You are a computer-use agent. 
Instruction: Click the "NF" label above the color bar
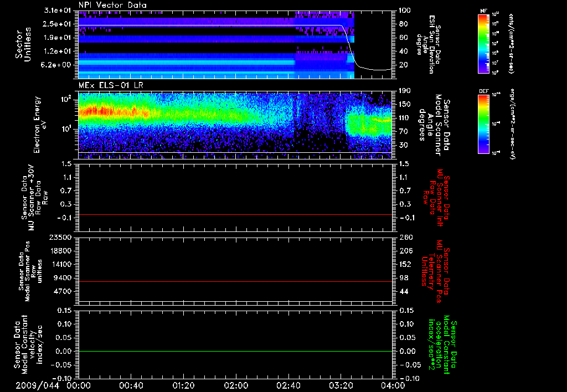484,11
